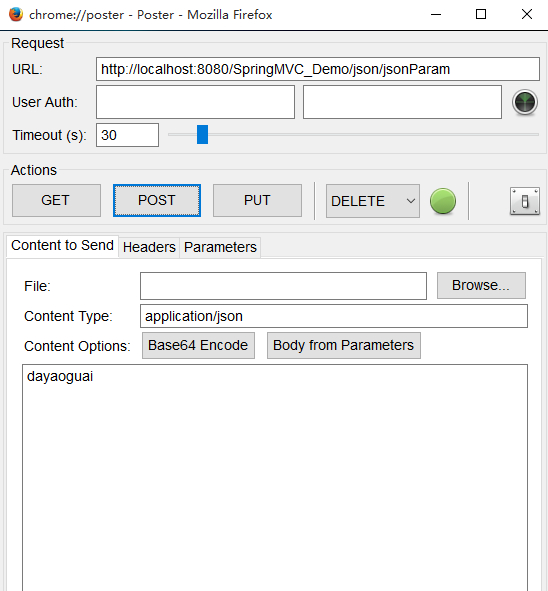Image resolution: width=548 pixels, height=591 pixels.
Task: Click the Timeout slider handle
Action: 202,135
